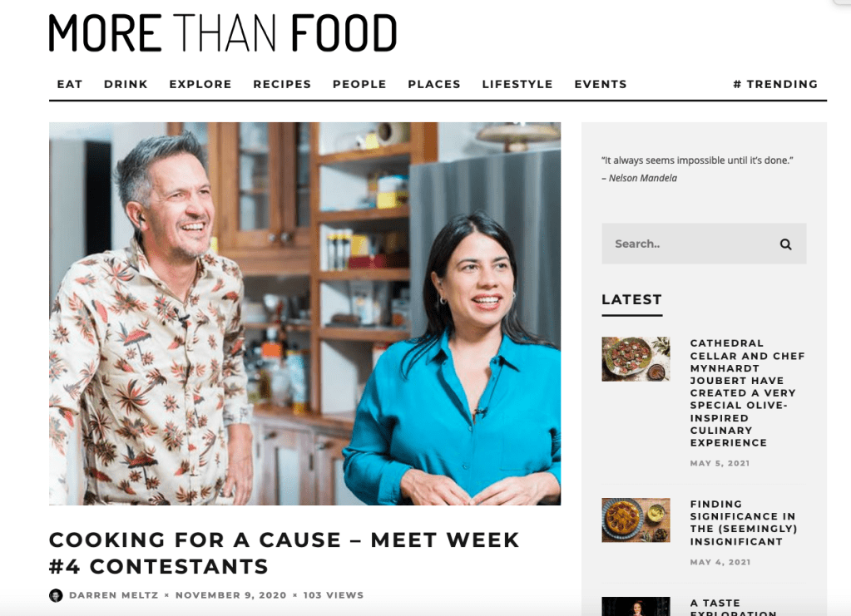Screen dimensions: 851x616
Task: Select EXPLORE in navigation bar
Action: pos(200,84)
